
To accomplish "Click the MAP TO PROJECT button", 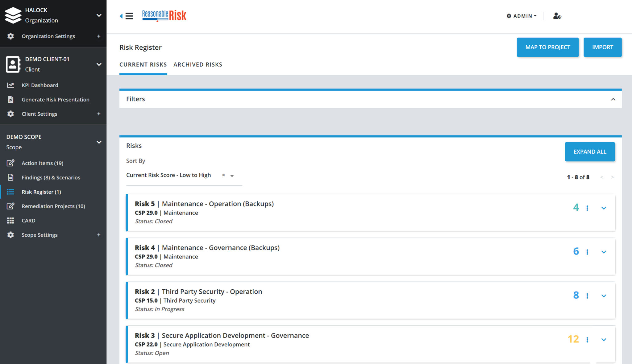I will tap(547, 47).
